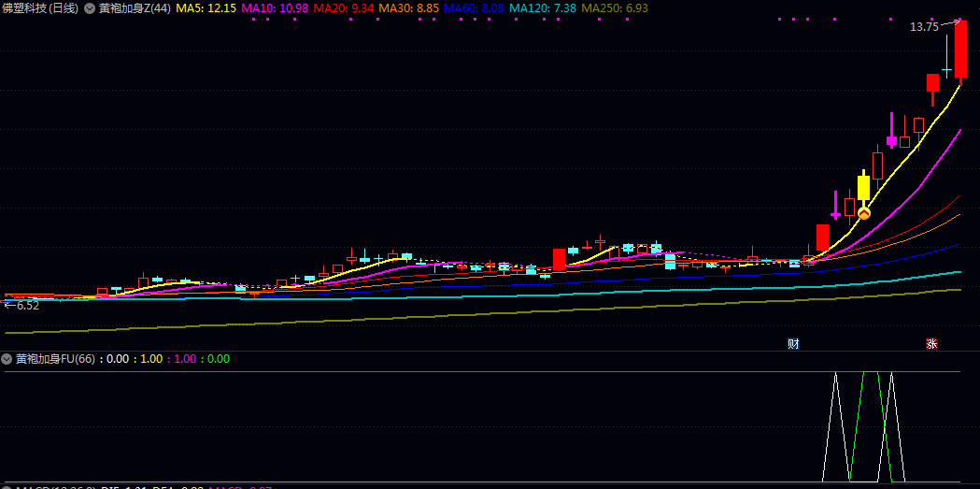Open the MACD indicator dropdown arrow
Image resolution: width=980 pixels, height=489 pixels.
pyautogui.click(x=7, y=487)
